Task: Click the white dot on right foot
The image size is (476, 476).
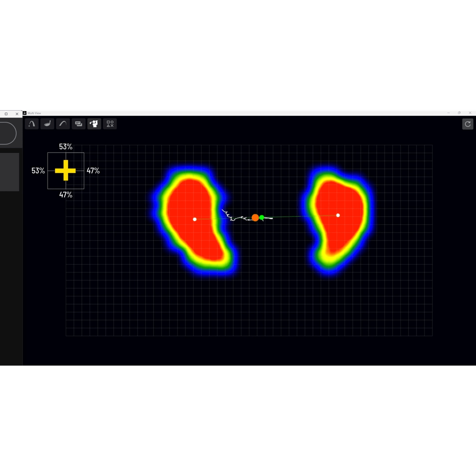Action: tap(338, 215)
